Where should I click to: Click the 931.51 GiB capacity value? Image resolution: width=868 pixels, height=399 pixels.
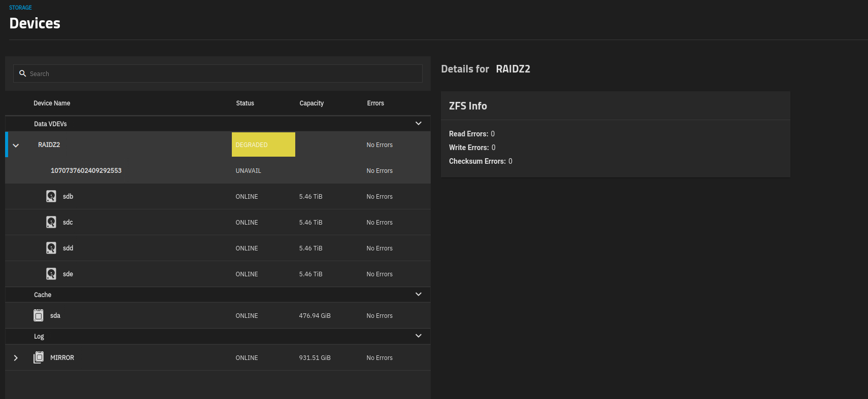pos(315,358)
